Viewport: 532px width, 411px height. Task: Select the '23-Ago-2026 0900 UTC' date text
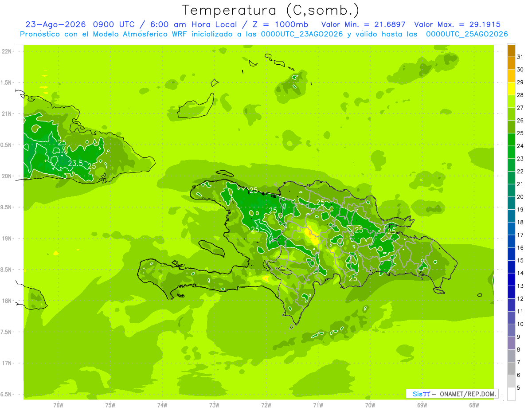coord(81,24)
